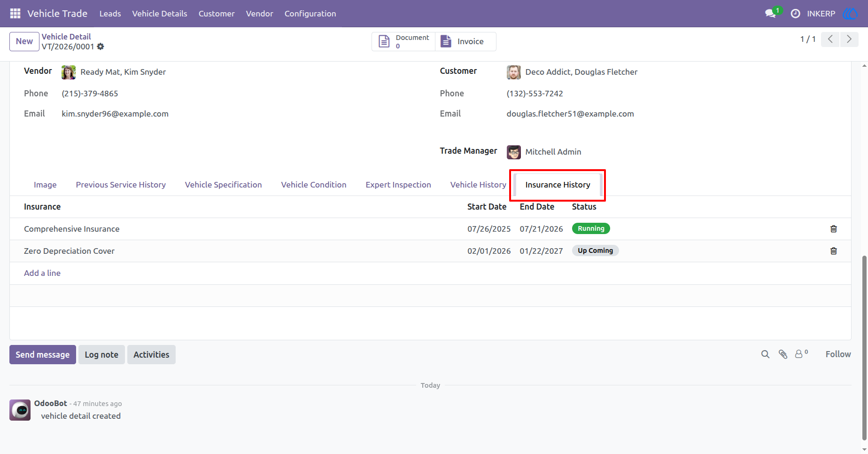
Task: Click Add a line link
Action: pos(42,273)
